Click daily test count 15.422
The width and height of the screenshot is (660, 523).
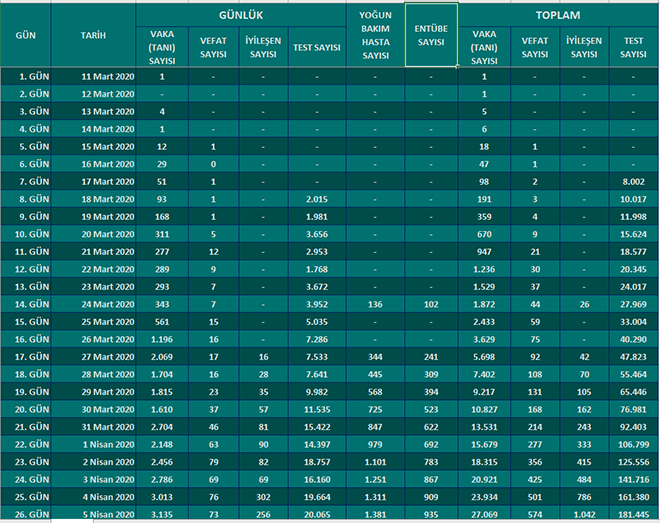coord(317,427)
